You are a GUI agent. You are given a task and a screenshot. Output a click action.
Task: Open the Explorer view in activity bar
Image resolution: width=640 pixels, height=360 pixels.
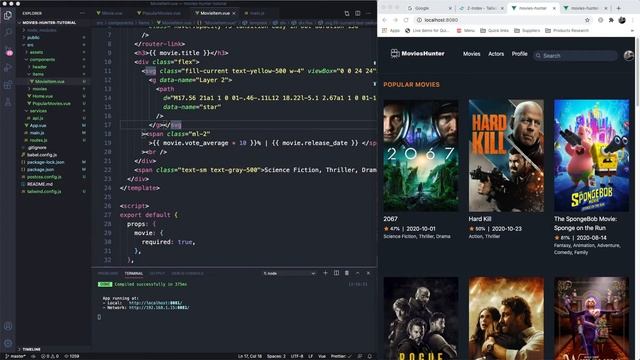tap(8, 16)
